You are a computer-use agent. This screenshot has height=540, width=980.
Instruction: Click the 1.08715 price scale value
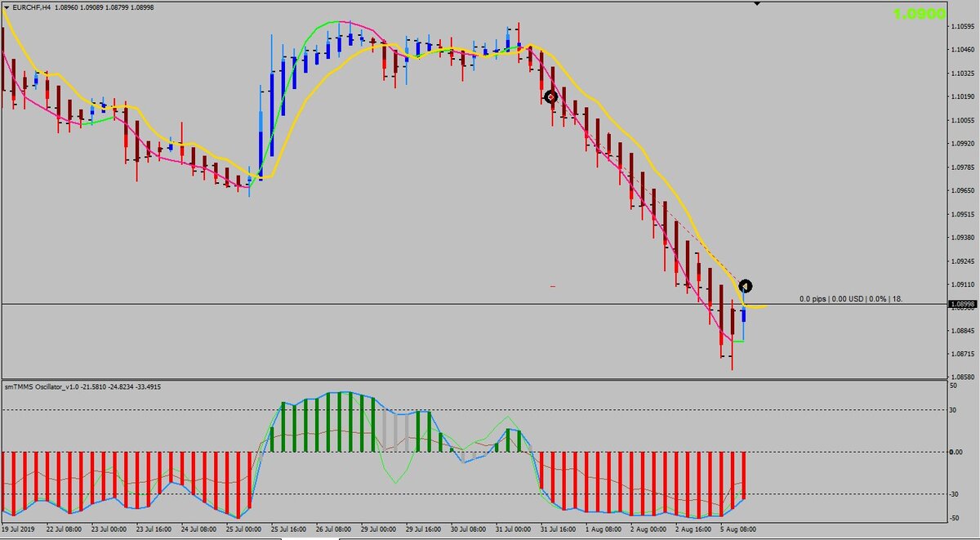964,354
